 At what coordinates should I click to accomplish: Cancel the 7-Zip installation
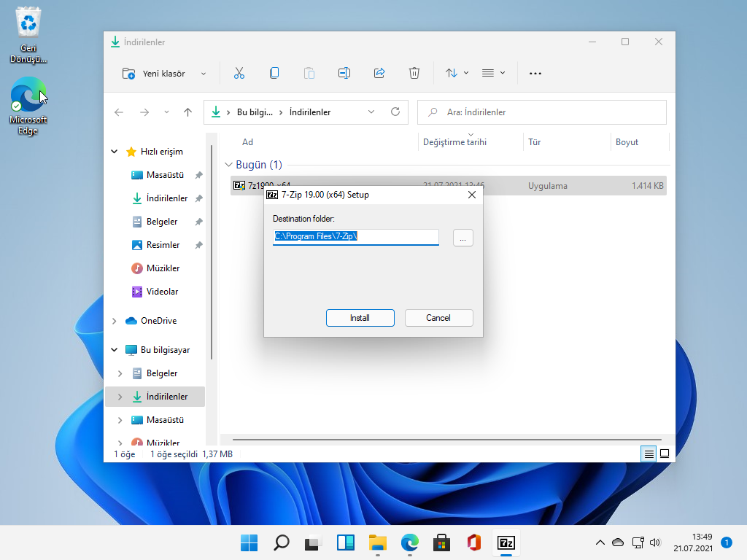tap(438, 317)
